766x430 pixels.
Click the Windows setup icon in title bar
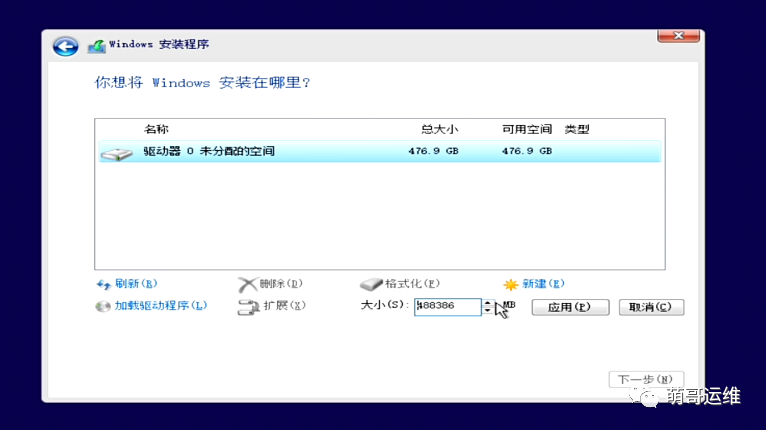click(96, 46)
